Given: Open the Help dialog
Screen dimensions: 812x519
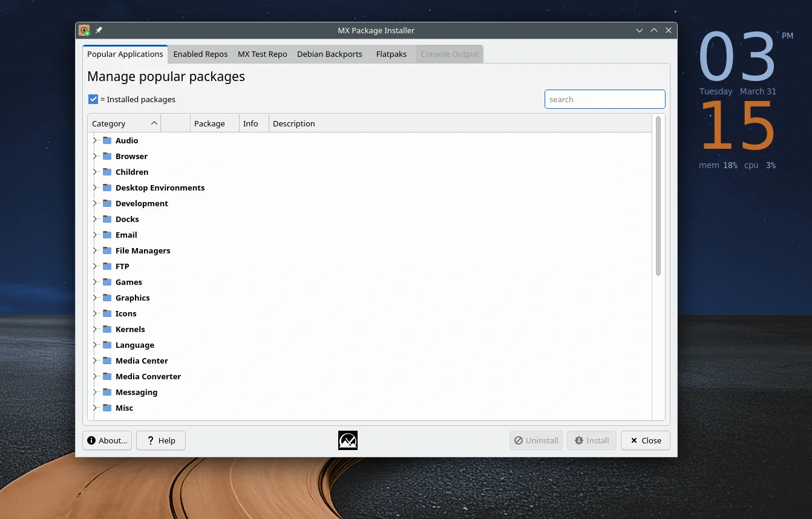Looking at the screenshot, I should [x=160, y=440].
